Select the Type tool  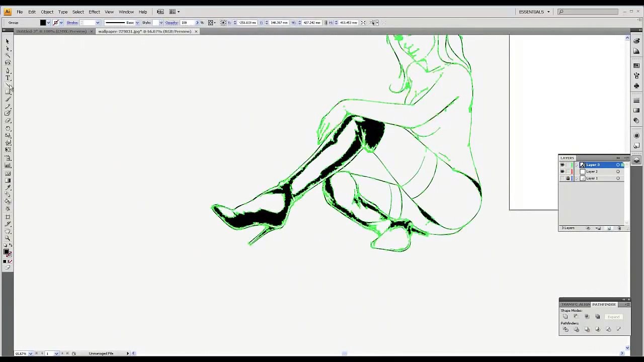[8, 78]
